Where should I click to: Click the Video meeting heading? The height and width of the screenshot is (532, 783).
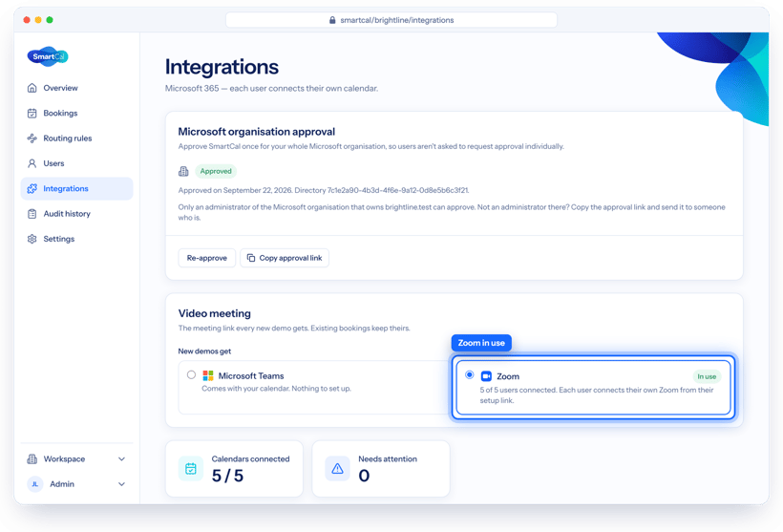pyautogui.click(x=215, y=313)
